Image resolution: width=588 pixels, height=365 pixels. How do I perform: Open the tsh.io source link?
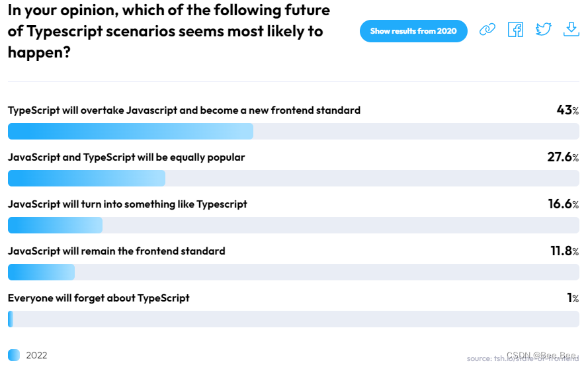point(523,358)
